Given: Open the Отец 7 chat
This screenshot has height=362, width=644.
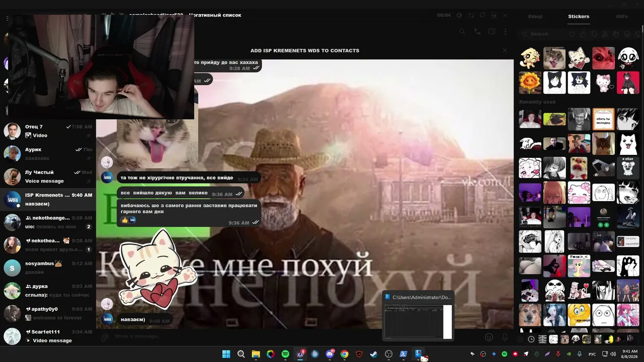Looking at the screenshot, I should pyautogui.click(x=48, y=131).
